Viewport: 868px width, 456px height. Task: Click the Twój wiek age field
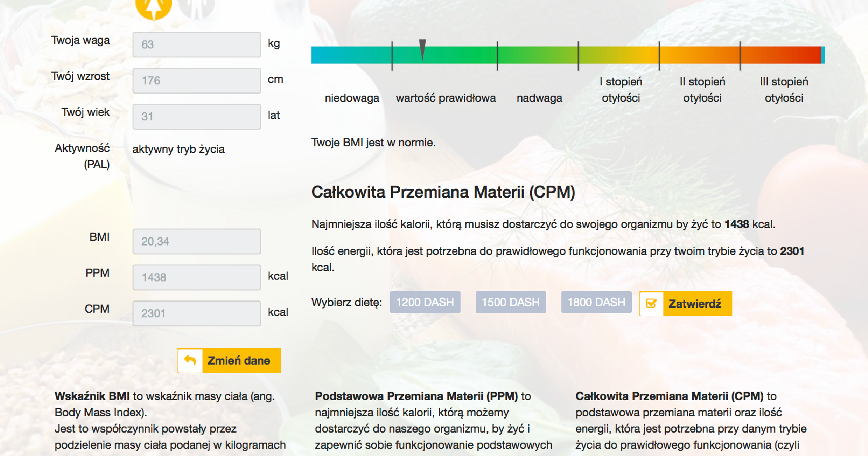click(197, 117)
